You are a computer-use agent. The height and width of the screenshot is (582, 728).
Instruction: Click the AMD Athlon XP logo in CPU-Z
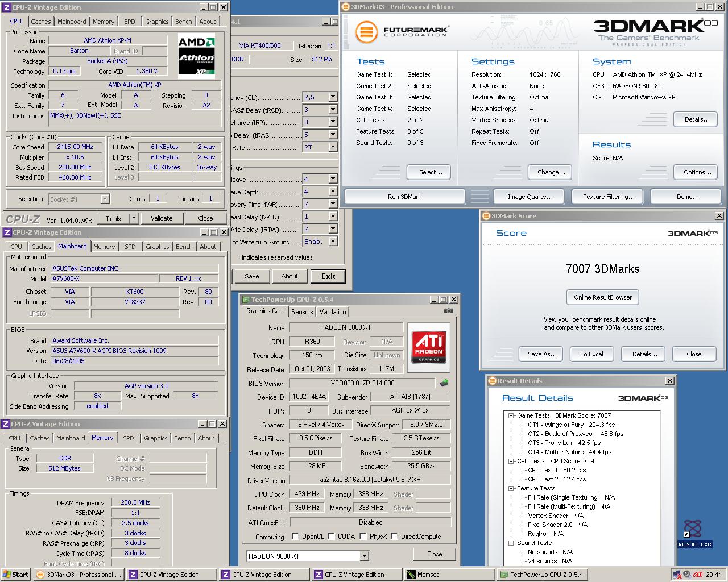tap(196, 56)
